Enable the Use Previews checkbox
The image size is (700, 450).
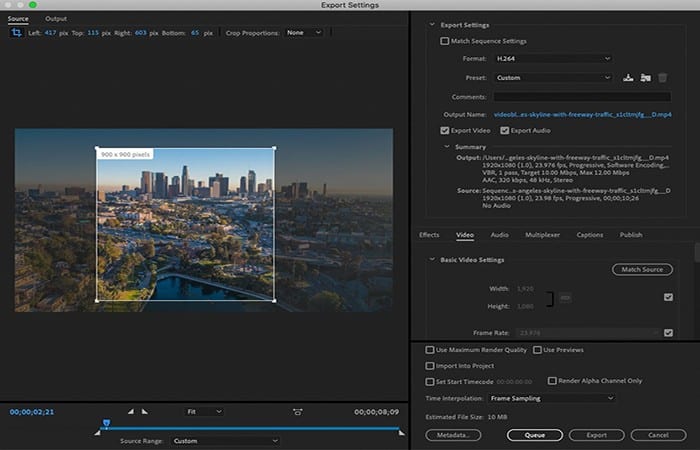point(538,350)
